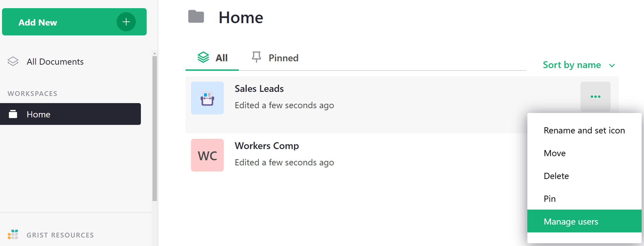644x246 pixels.
Task: Click the Home workspace folder icon in sidebar
Action: 13,114
